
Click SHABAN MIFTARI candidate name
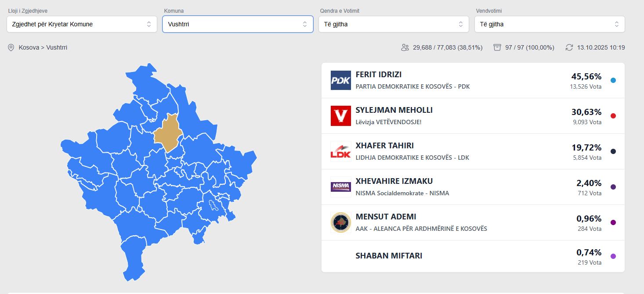(389, 255)
